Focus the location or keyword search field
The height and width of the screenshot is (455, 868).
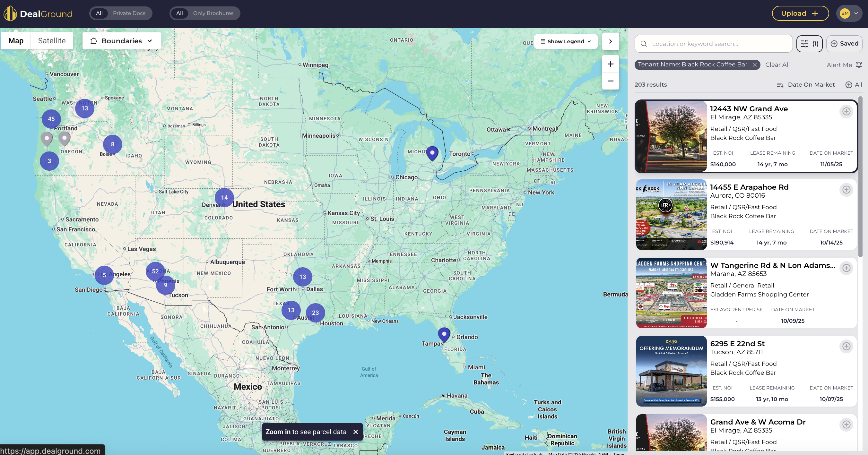click(718, 44)
